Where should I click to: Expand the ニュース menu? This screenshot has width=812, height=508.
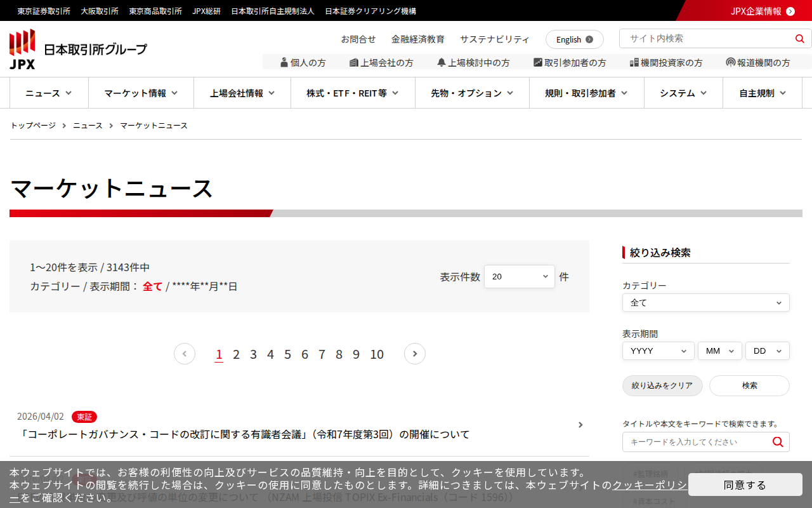click(49, 93)
